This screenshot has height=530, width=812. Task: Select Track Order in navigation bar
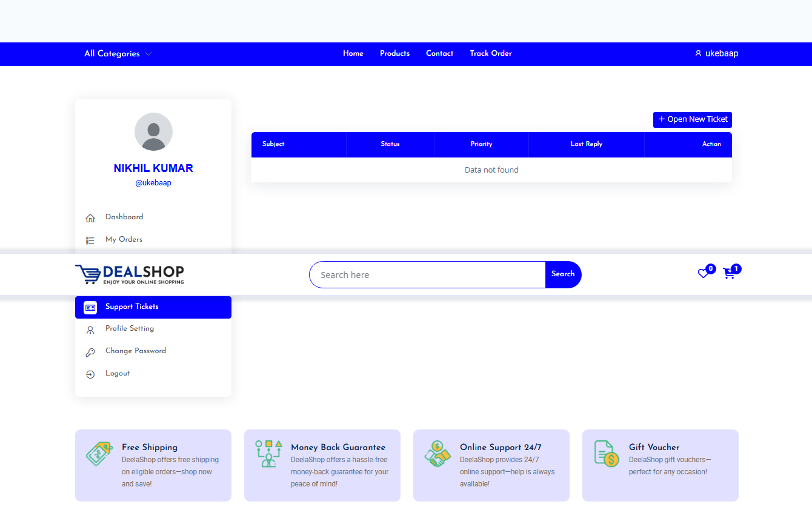(490, 53)
